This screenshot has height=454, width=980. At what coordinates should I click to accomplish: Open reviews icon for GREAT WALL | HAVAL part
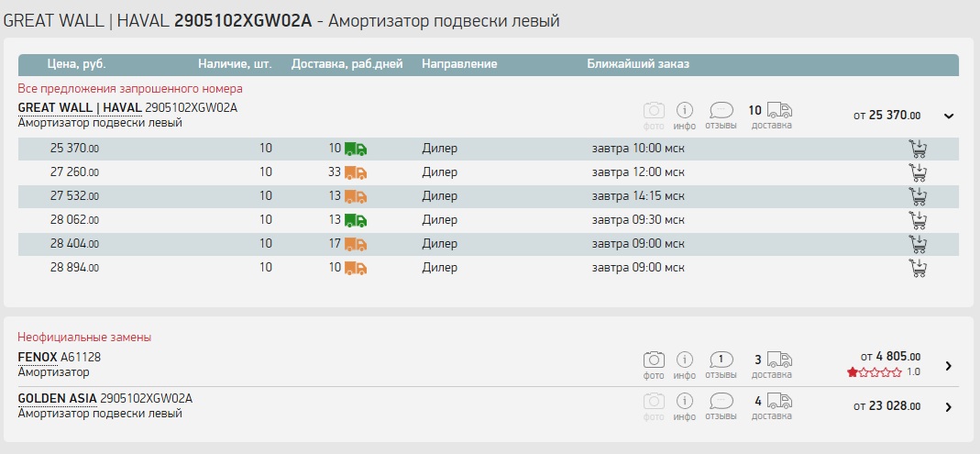[721, 111]
